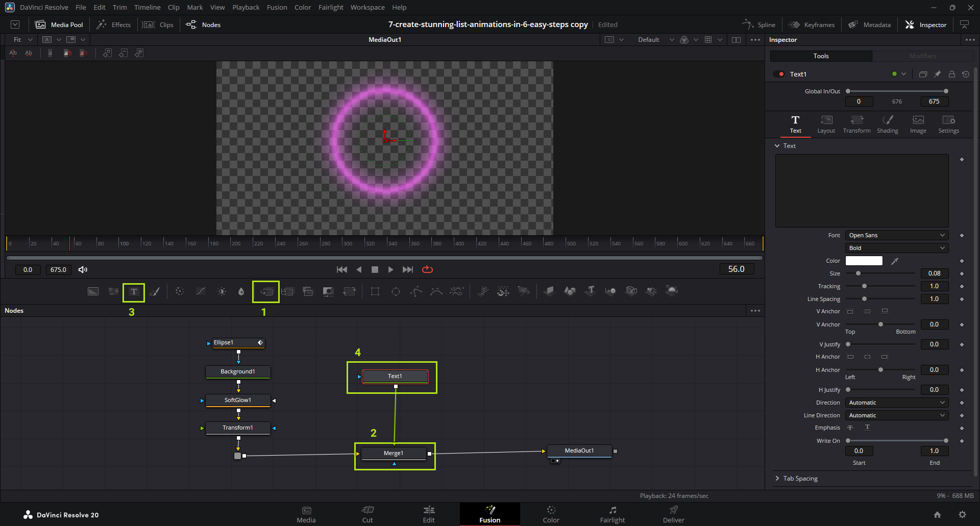
Task: Select the Text+ tool in toolbar
Action: (134, 292)
